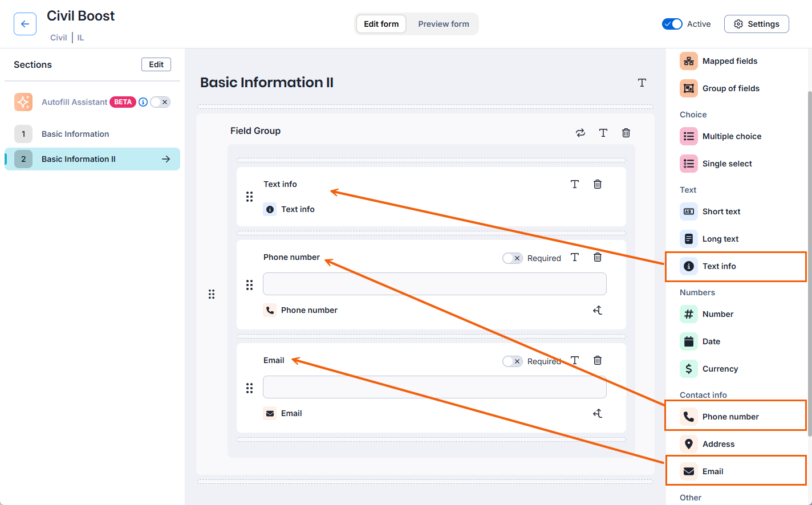Screen dimensions: 812x505
Task: Toggle Required on the Email field
Action: point(513,361)
